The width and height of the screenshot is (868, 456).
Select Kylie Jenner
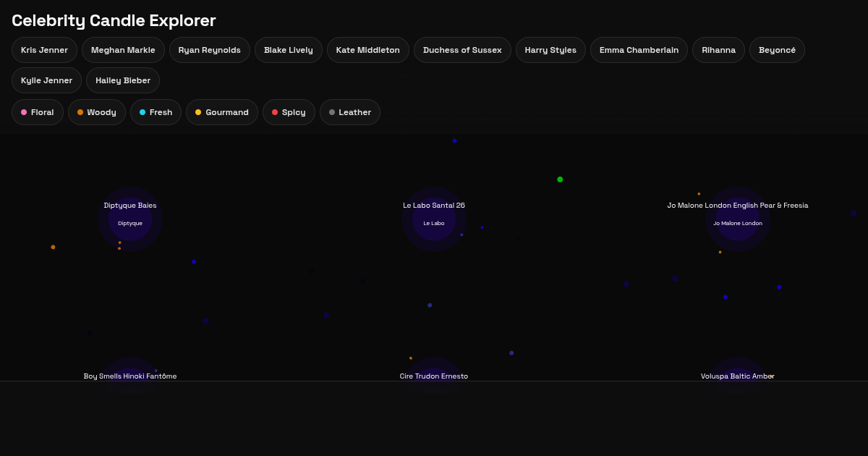[46, 80]
